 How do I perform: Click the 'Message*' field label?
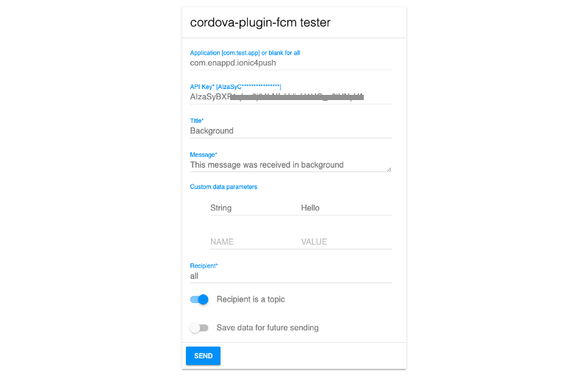(x=204, y=155)
